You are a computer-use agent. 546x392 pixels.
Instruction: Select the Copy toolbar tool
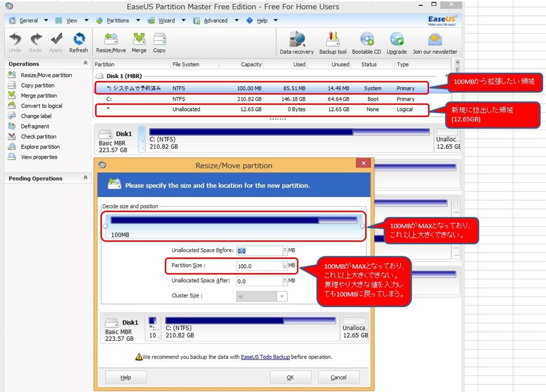click(159, 42)
